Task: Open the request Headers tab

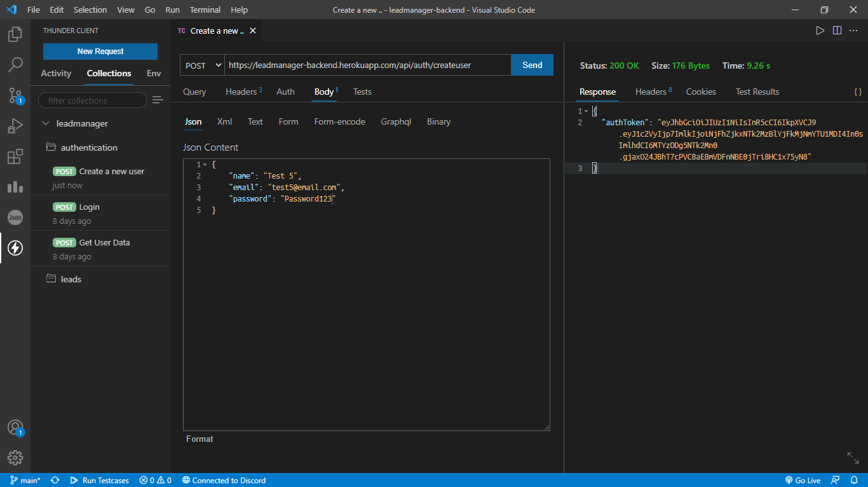Action: [x=243, y=92]
